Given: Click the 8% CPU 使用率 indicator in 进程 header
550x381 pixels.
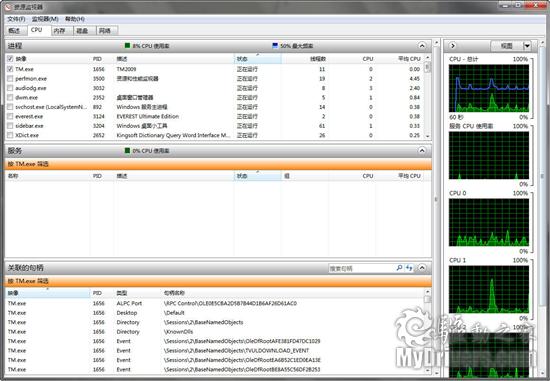Looking at the screenshot, I should [x=147, y=46].
